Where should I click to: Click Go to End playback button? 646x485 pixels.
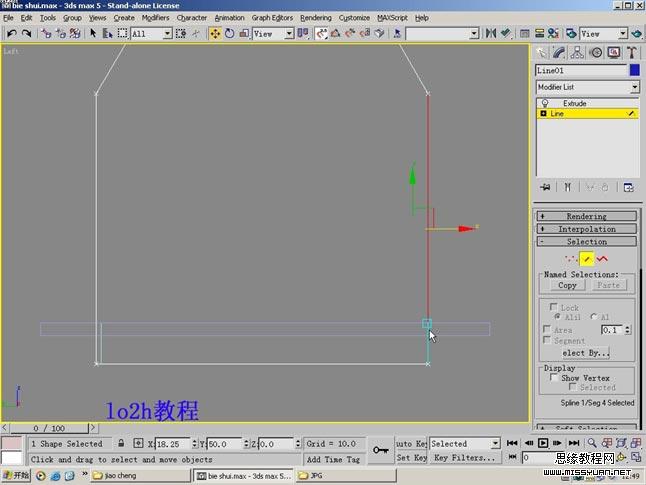574,443
